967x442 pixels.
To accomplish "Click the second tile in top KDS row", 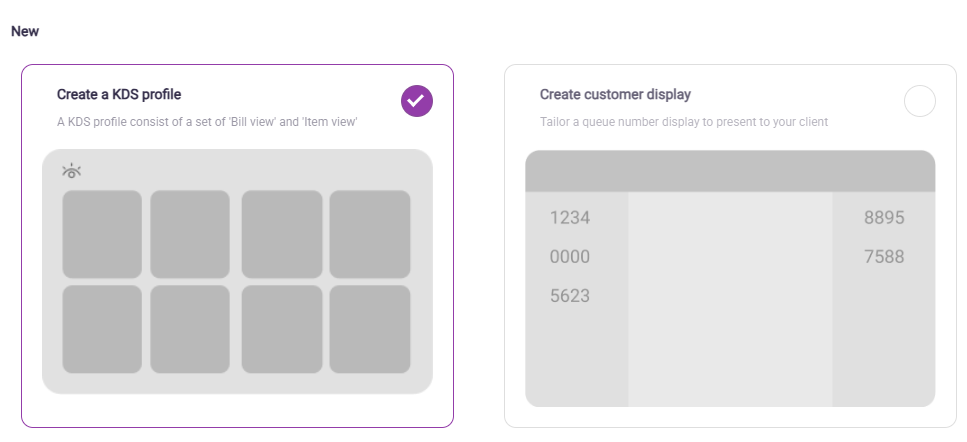I will click(190, 234).
